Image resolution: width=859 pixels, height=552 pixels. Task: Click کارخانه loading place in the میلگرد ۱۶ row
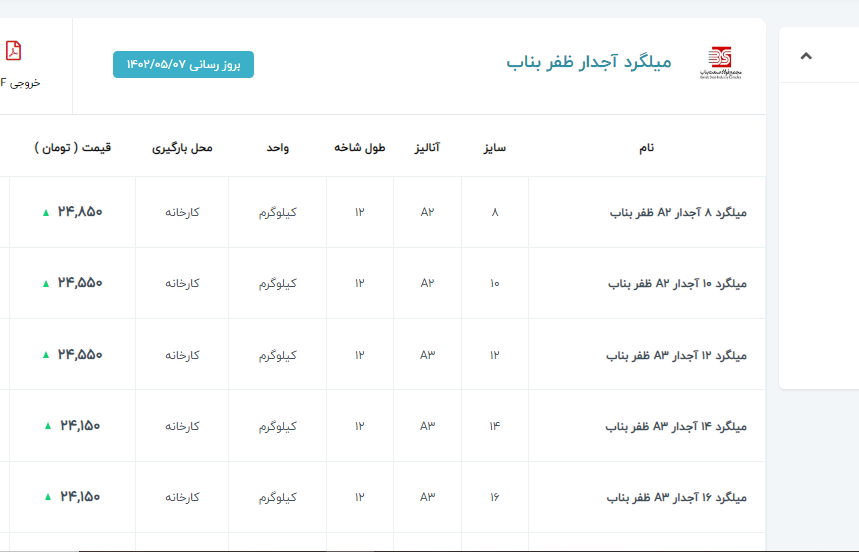[x=182, y=497]
